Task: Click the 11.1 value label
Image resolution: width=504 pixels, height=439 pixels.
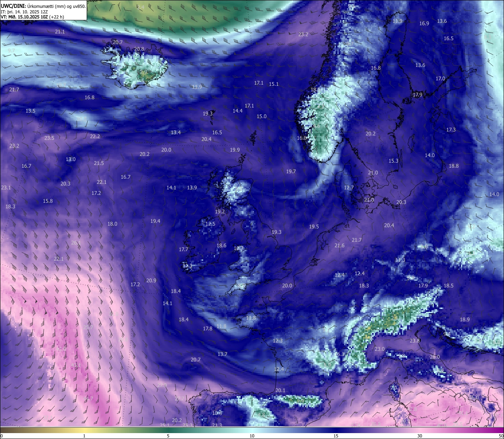Action: [187, 266]
